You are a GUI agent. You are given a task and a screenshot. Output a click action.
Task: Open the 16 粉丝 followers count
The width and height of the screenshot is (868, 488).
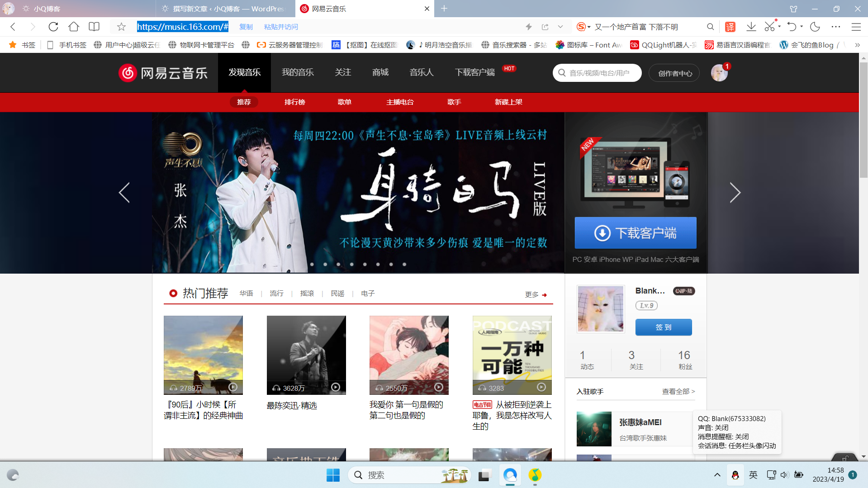coord(684,360)
